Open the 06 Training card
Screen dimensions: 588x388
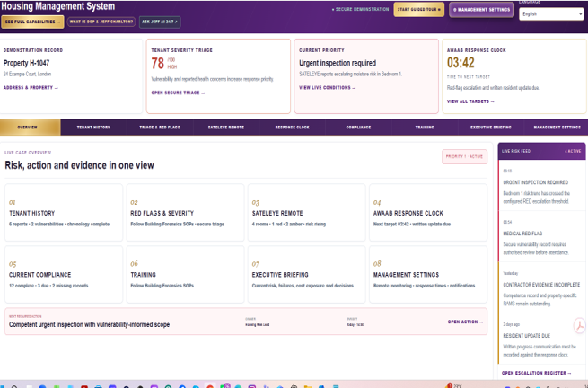point(185,274)
